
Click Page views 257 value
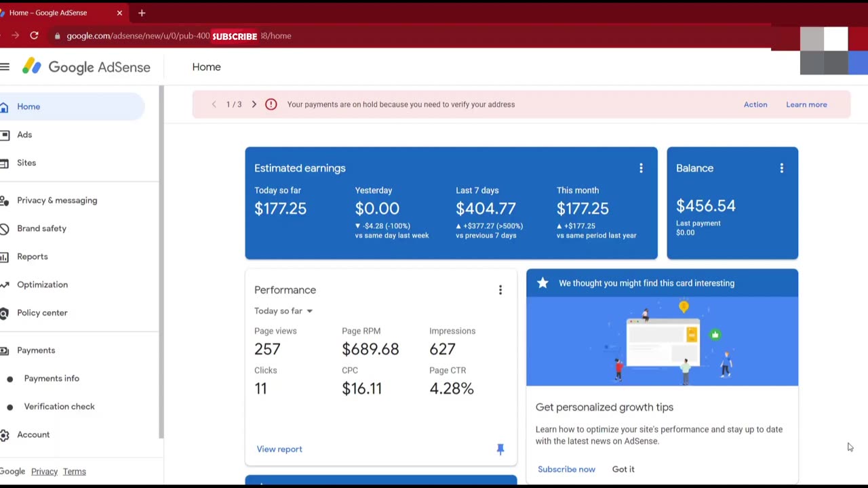pyautogui.click(x=267, y=349)
